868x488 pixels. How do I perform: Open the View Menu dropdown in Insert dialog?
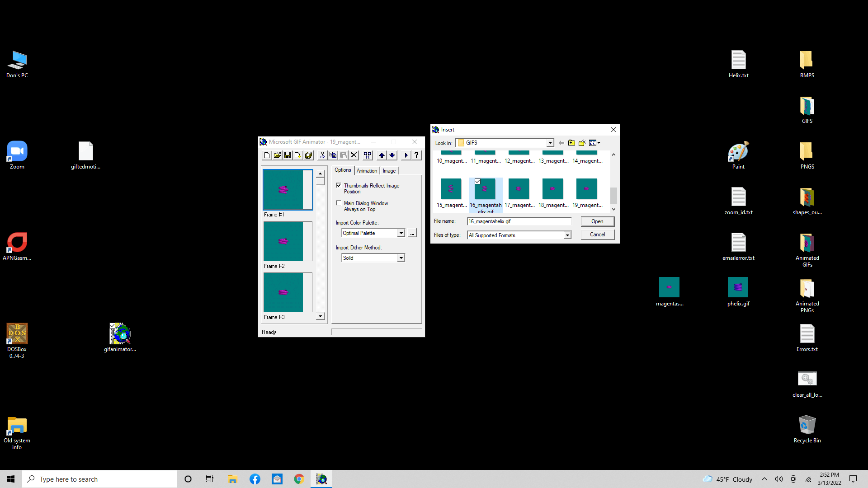[594, 143]
